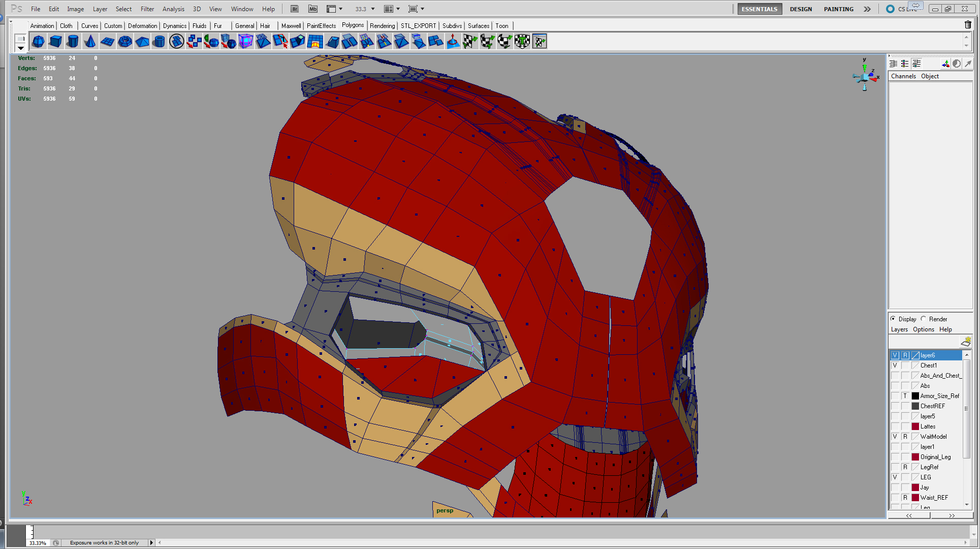Open Layer editor Options menu

point(923,329)
